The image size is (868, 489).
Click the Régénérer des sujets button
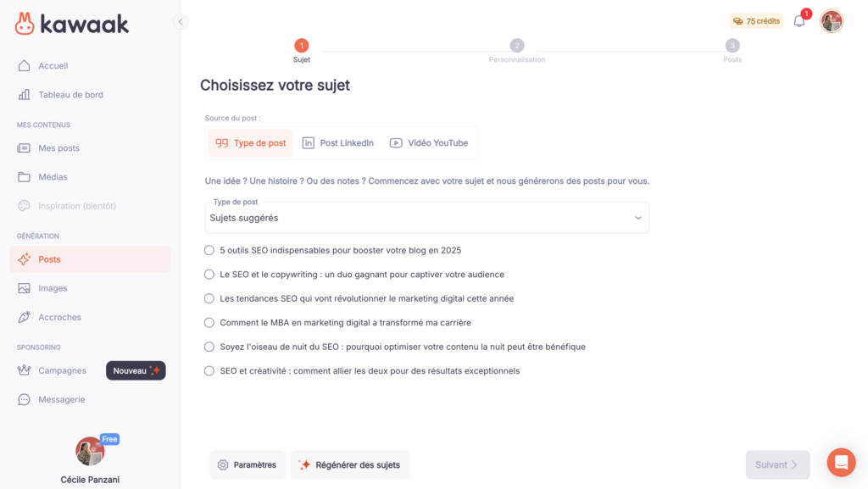(349, 464)
